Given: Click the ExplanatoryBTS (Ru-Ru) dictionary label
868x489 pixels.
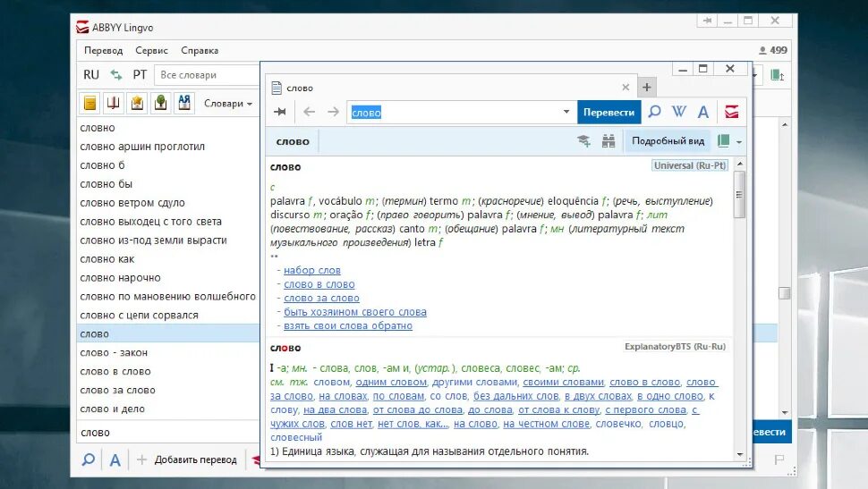Looking at the screenshot, I should [x=675, y=346].
